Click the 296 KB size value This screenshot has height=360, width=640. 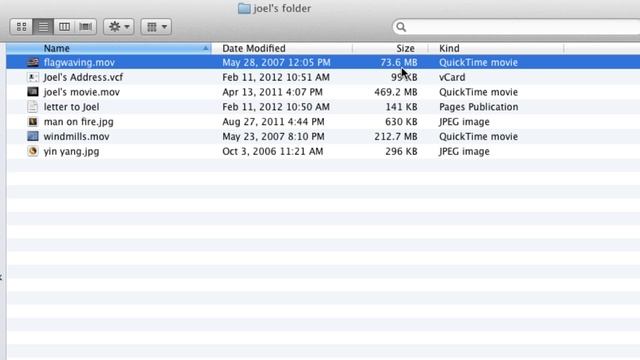pyautogui.click(x=401, y=151)
